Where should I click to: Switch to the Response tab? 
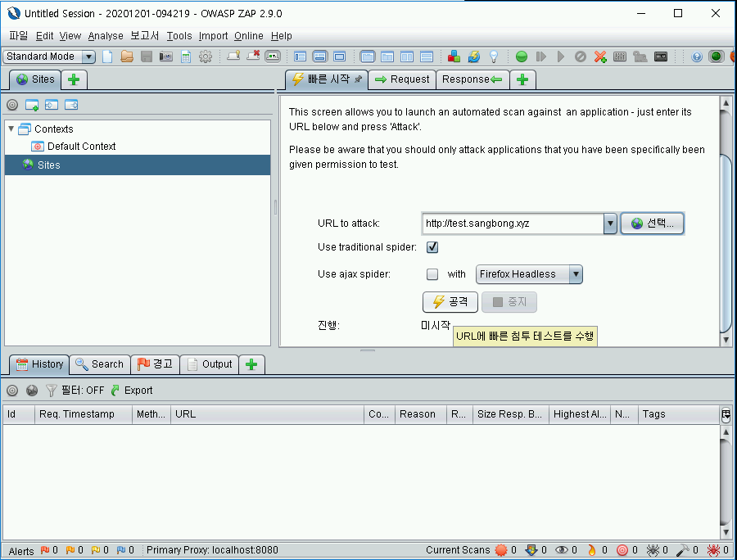[x=472, y=79]
